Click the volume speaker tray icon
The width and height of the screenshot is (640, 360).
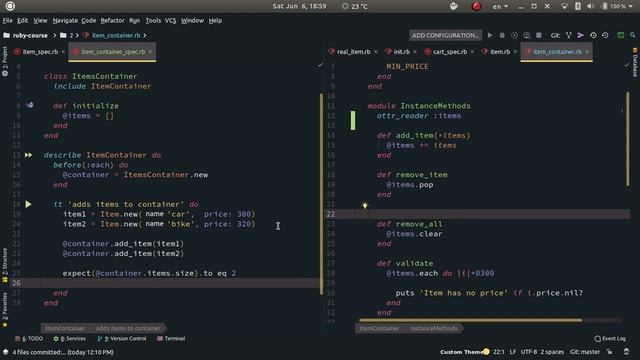(591, 6)
